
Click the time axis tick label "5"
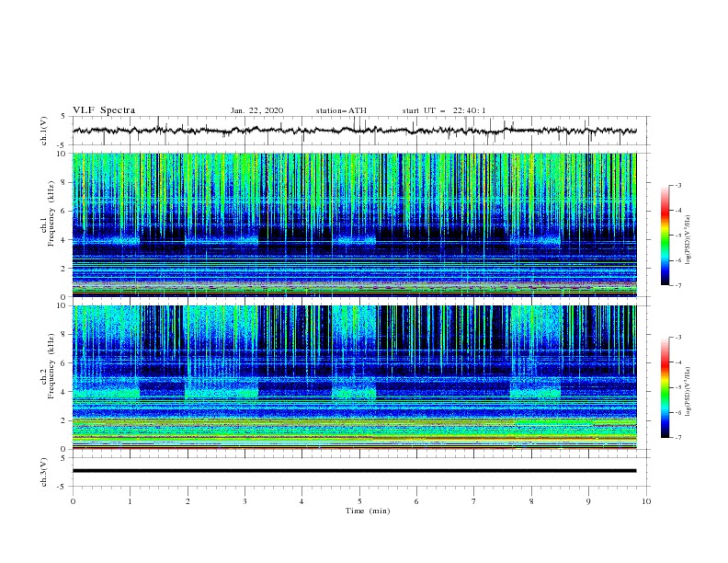359,501
